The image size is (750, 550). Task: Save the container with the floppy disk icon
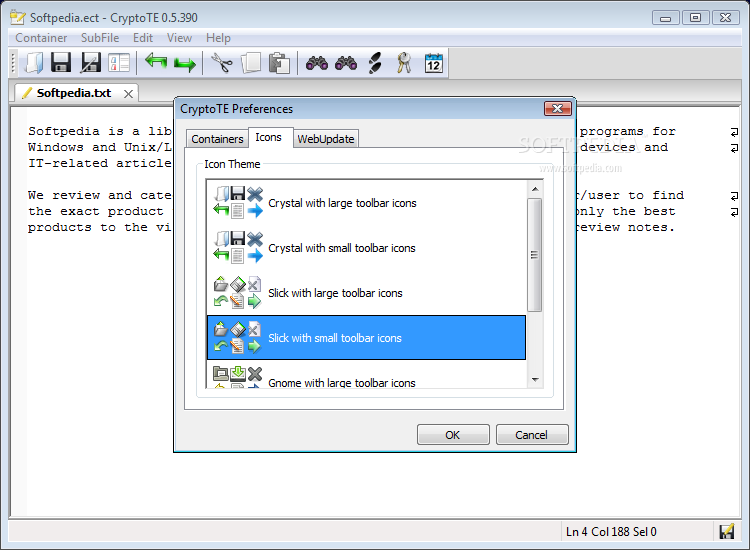pyautogui.click(x=61, y=63)
